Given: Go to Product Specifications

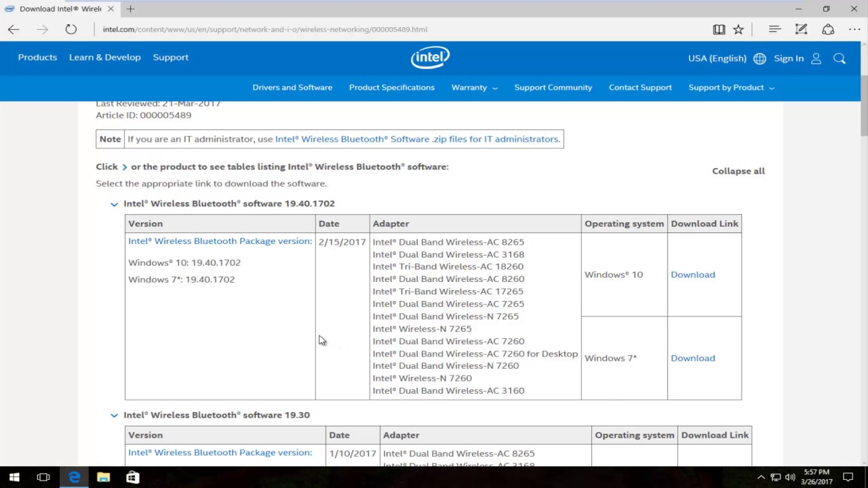Looking at the screenshot, I should click(391, 87).
